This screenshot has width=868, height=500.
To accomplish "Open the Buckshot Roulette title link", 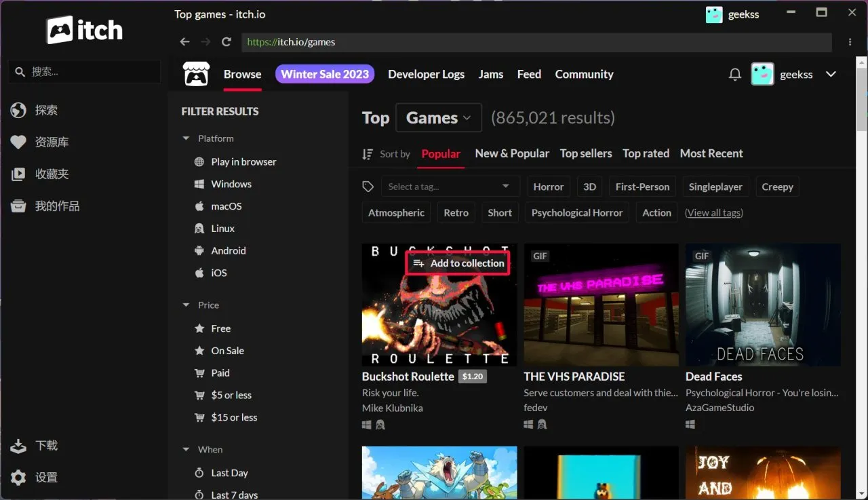I will pyautogui.click(x=408, y=377).
